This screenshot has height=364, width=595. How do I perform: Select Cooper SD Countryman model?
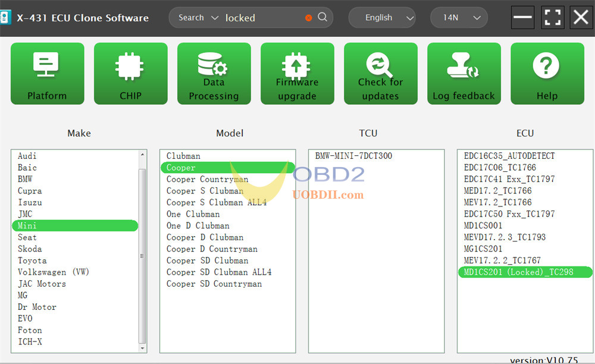pos(228,284)
